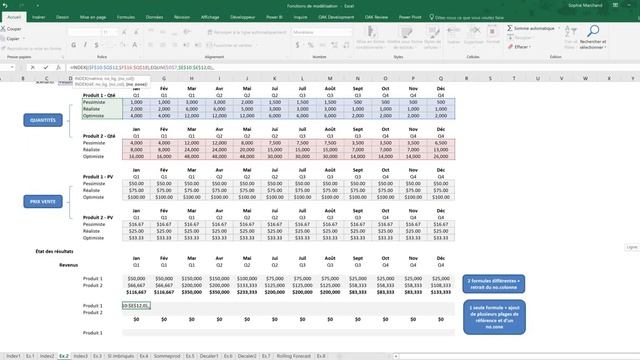
Task: Click user name Sophie Marchand
Action: pos(585,5)
